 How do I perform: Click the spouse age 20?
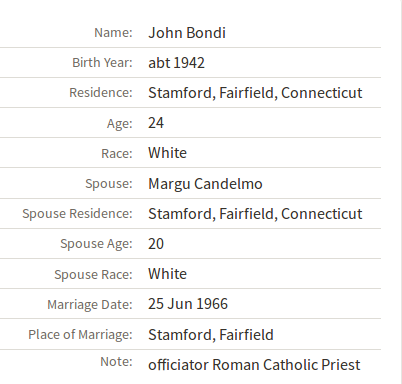click(x=156, y=244)
